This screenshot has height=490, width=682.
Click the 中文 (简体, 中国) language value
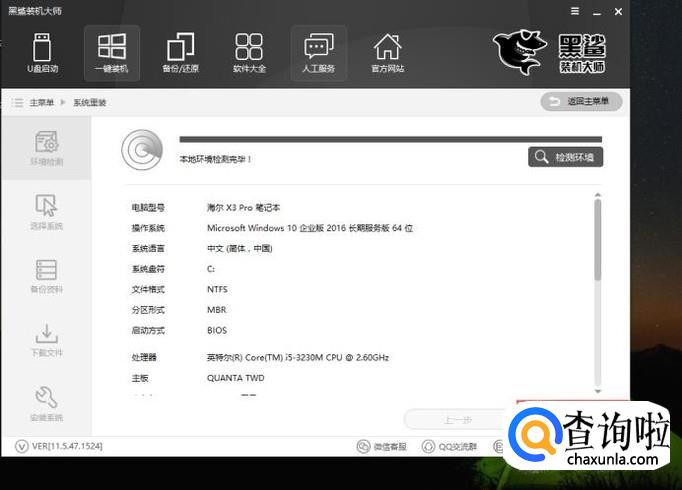(240, 249)
